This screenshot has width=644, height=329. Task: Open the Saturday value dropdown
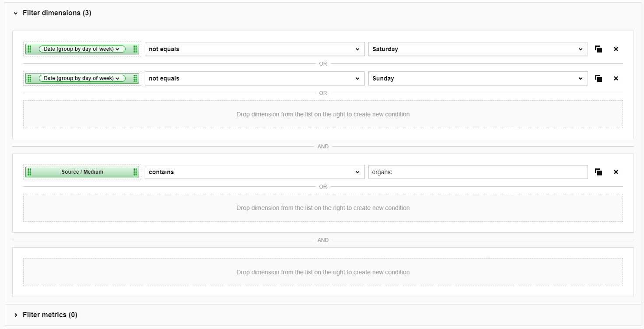pos(478,49)
